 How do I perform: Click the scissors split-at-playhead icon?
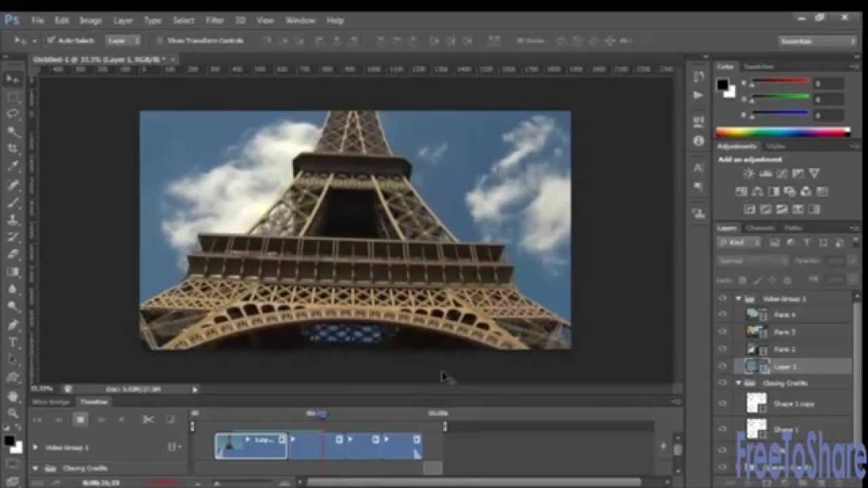[x=148, y=420]
